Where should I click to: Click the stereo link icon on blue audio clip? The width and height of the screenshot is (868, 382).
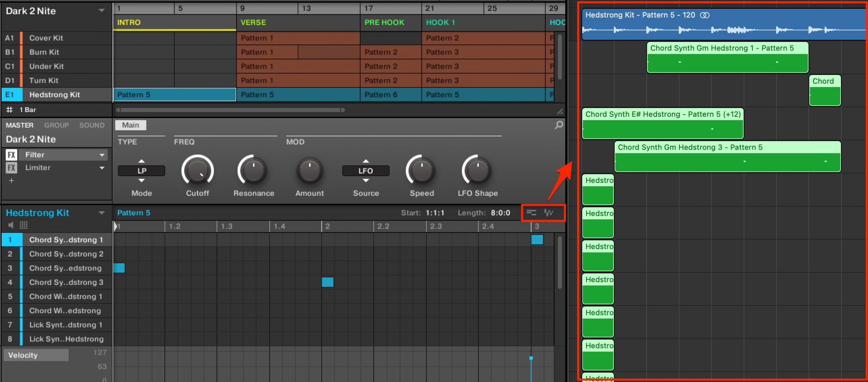[705, 15]
